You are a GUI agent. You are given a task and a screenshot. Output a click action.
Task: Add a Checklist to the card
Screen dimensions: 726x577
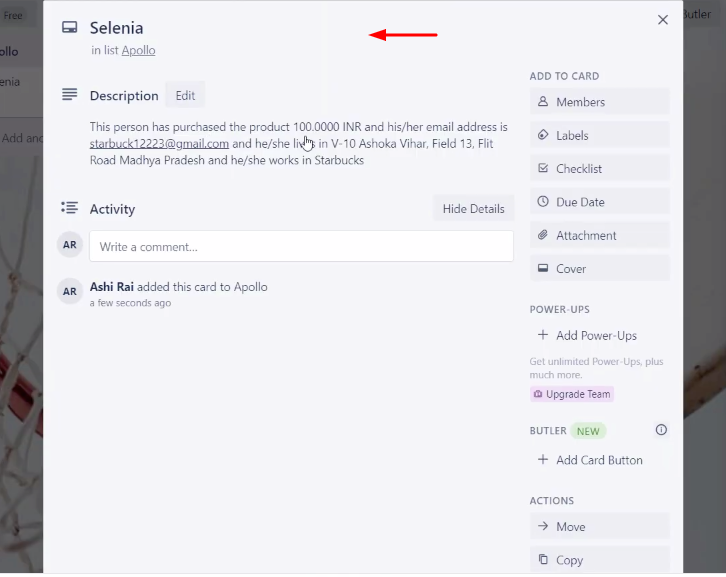(x=600, y=169)
